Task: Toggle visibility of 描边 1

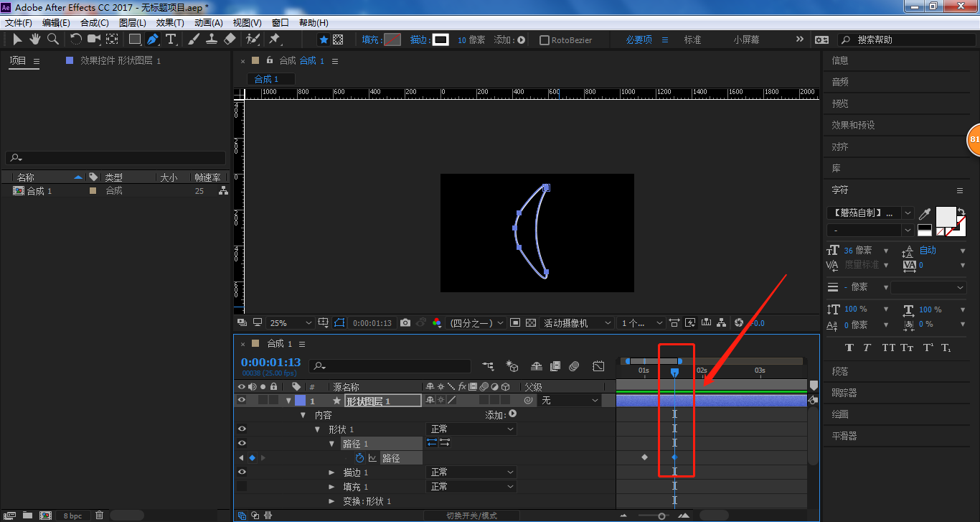Action: click(x=242, y=472)
